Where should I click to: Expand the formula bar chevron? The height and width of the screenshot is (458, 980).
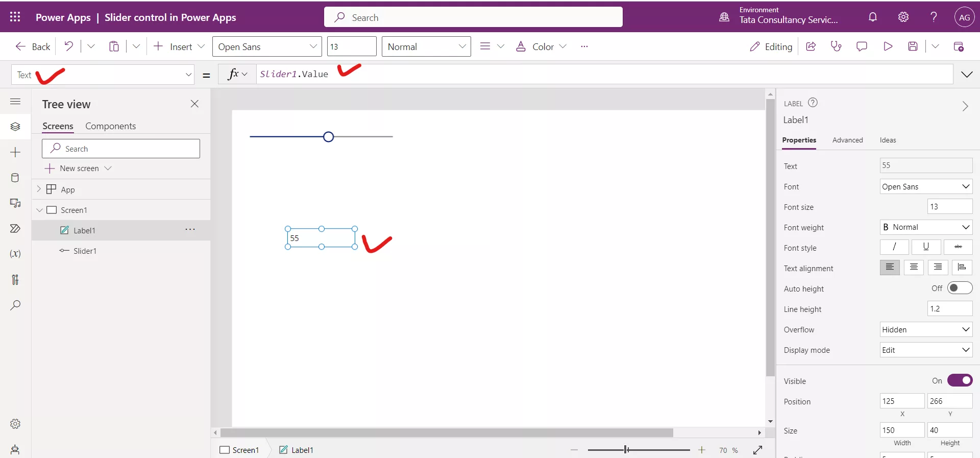click(x=967, y=75)
